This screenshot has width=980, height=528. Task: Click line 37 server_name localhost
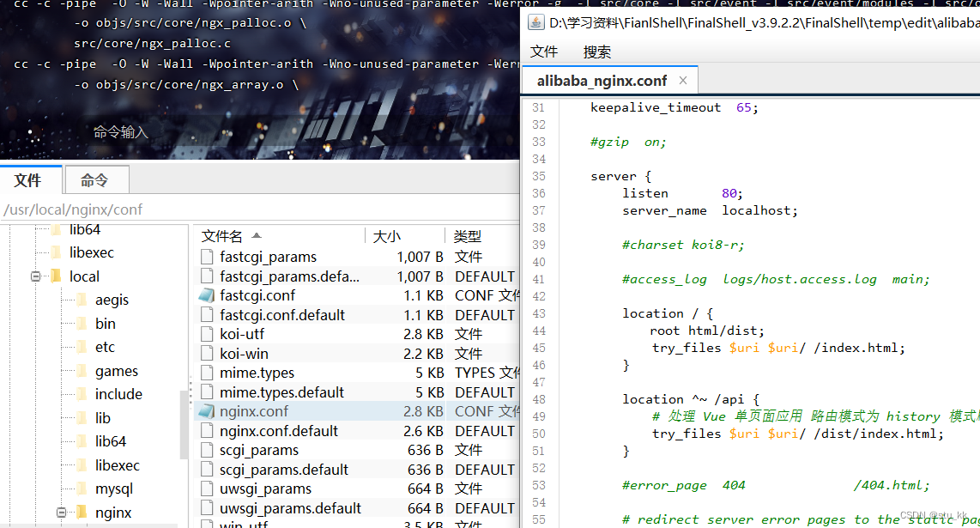[710, 211]
